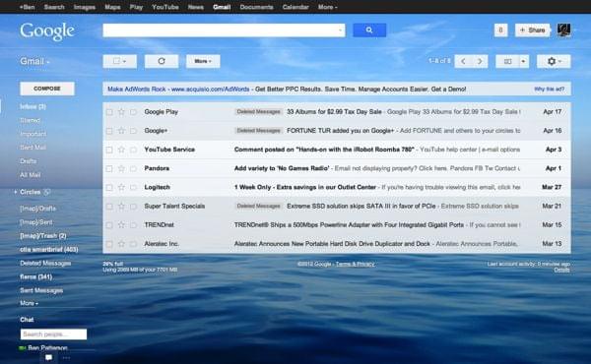Tick the TRENDnet email checkbox
Image resolution: width=591 pixels, height=364 pixels.
coord(109,225)
